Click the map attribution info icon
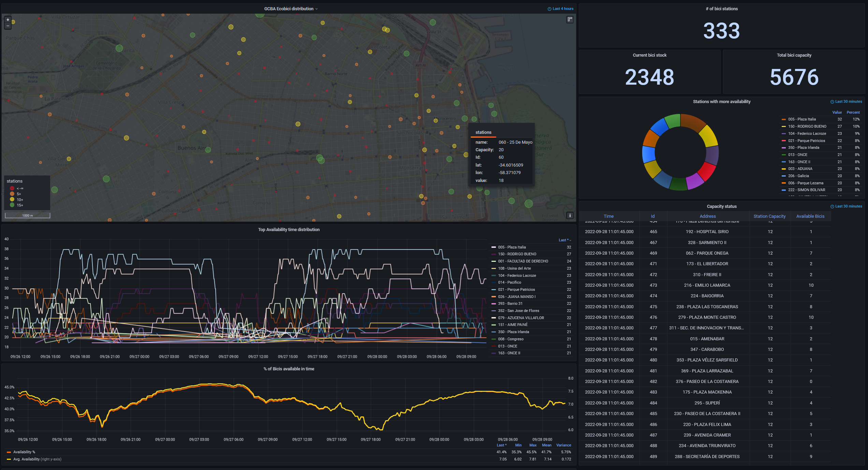The height and width of the screenshot is (470, 868). (570, 215)
